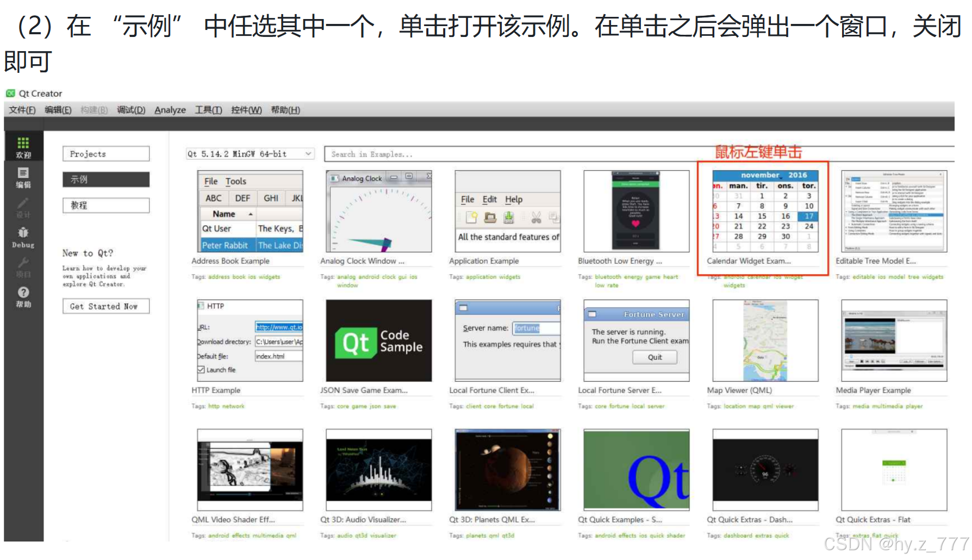
Task: Click the "Address Book Example" title
Action: point(230,261)
